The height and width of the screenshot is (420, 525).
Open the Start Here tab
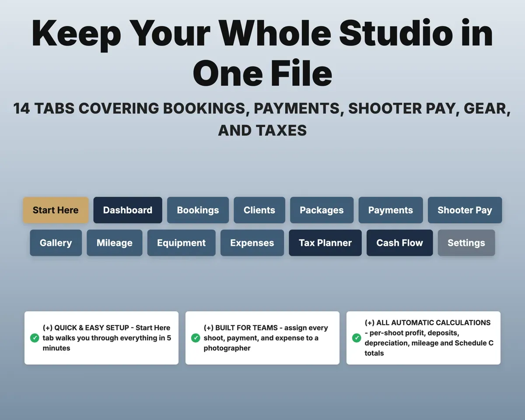56,210
